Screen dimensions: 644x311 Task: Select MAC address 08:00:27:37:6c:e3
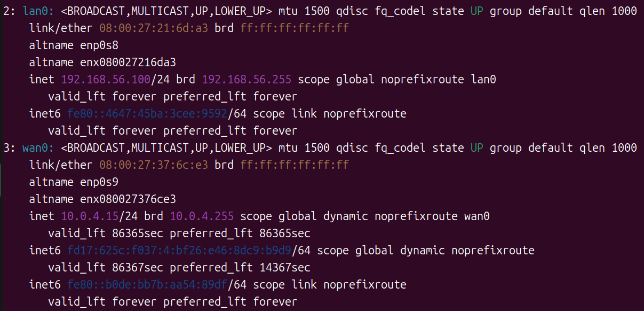coord(154,165)
